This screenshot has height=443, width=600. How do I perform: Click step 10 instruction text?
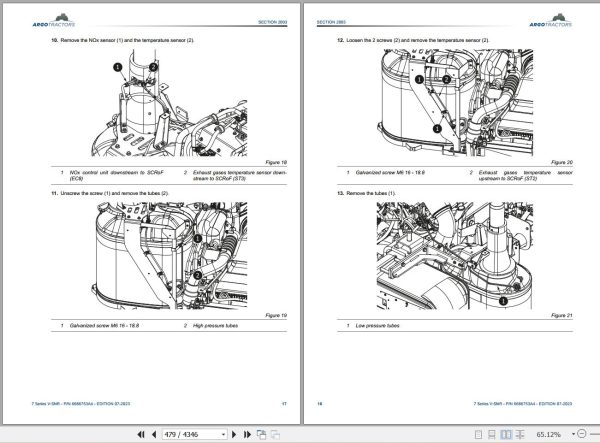coord(122,40)
